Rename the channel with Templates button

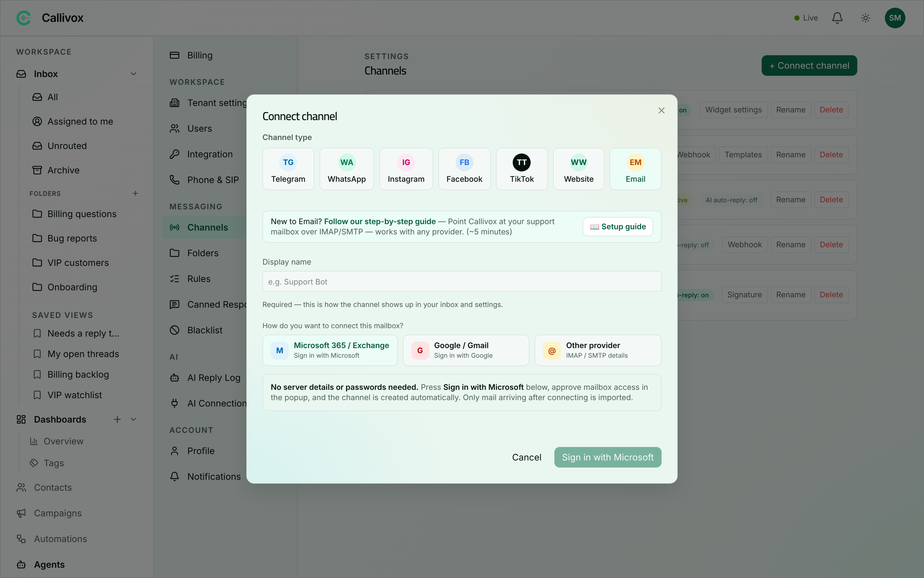pyautogui.click(x=791, y=155)
